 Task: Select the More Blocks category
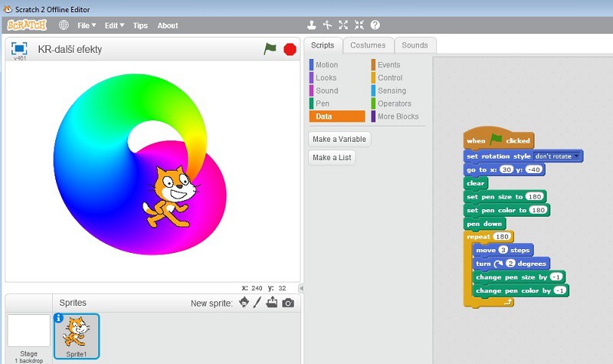tap(398, 116)
